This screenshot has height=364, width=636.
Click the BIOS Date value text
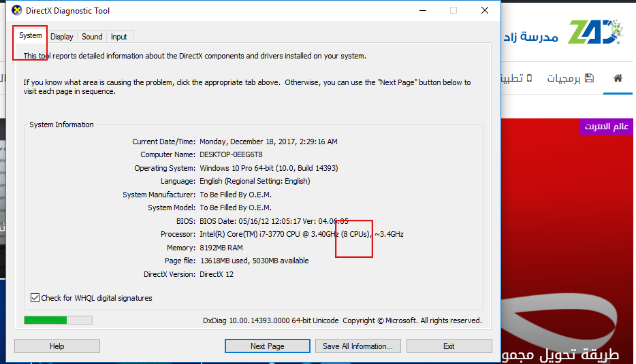[x=274, y=221]
